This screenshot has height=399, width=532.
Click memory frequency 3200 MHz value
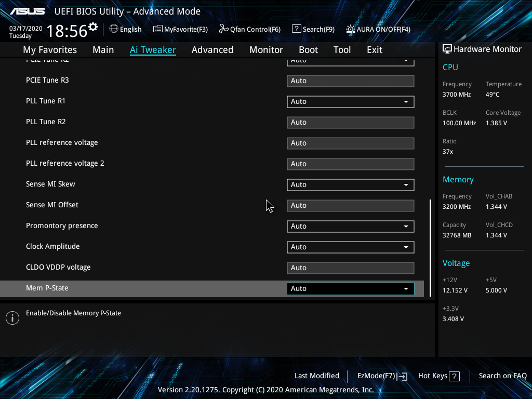pos(457,207)
